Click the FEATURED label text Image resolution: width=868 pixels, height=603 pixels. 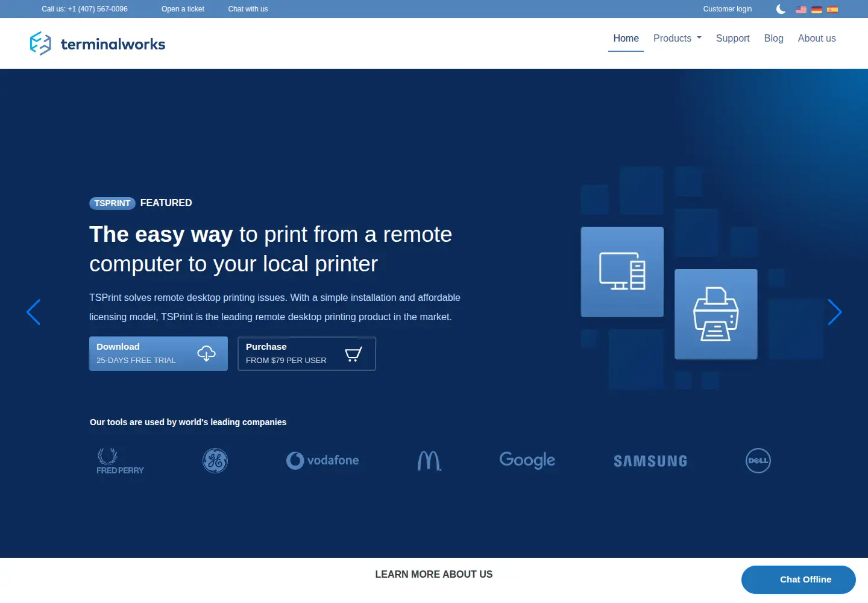pyautogui.click(x=166, y=203)
